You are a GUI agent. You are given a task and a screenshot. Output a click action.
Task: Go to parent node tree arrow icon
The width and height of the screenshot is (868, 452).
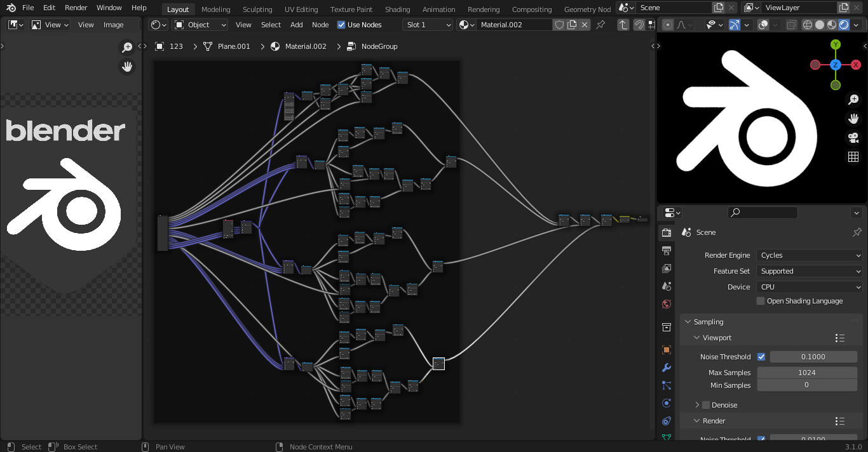coord(623,25)
